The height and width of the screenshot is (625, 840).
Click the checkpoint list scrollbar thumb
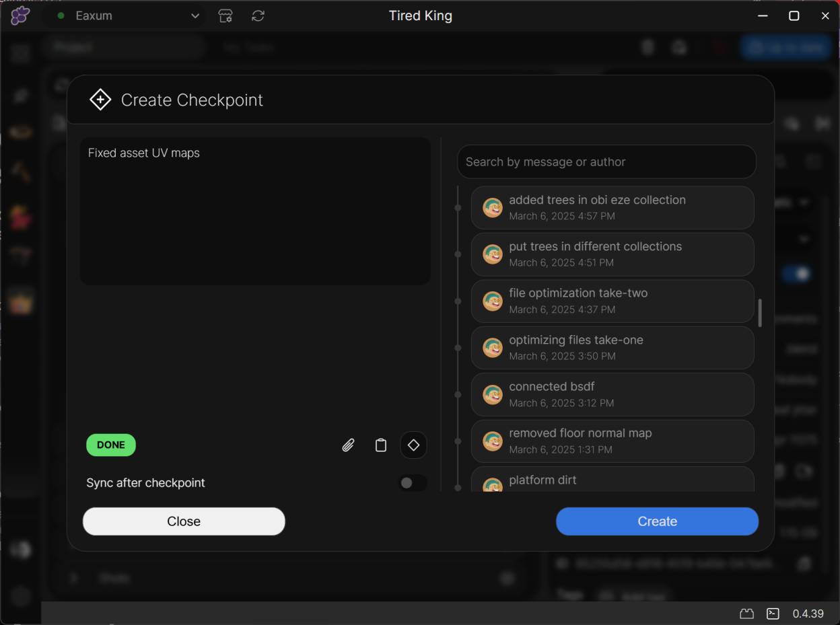click(x=761, y=313)
